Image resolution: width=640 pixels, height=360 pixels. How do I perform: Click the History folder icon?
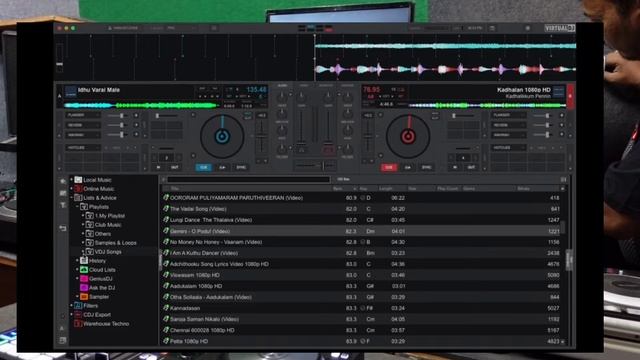tap(84, 260)
